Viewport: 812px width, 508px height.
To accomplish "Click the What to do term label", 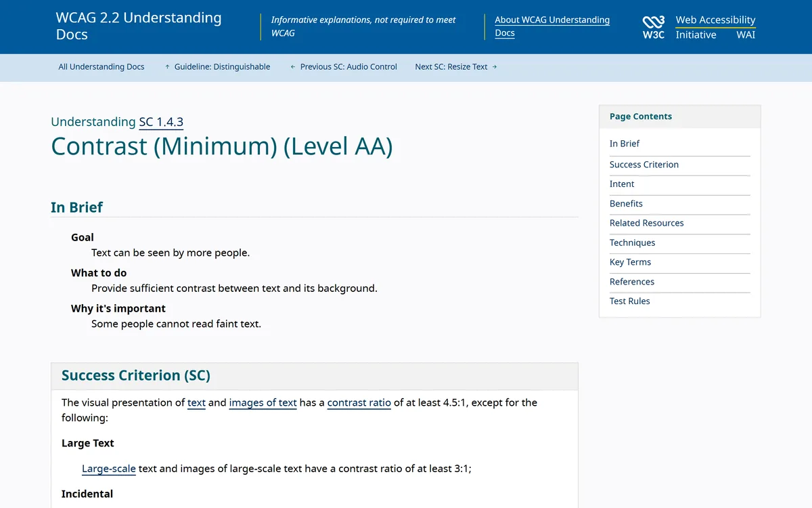I will (x=99, y=273).
